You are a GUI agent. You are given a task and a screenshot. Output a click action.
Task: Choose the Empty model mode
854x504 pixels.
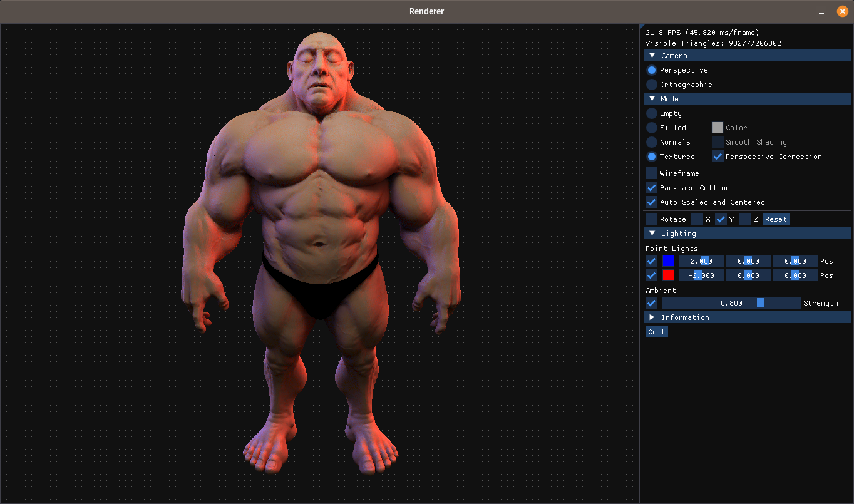(x=652, y=113)
